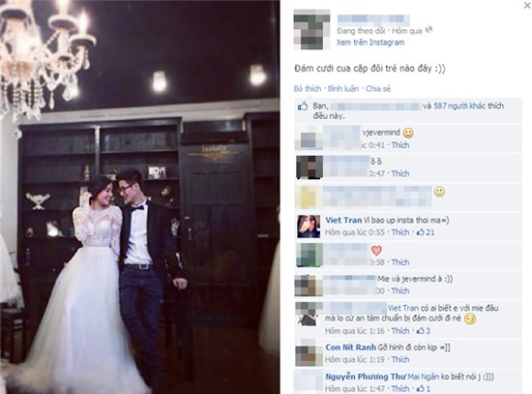Screen dimensions: 532x394
Task: Click the post author's pixelated profile picture
Action: tap(311, 30)
